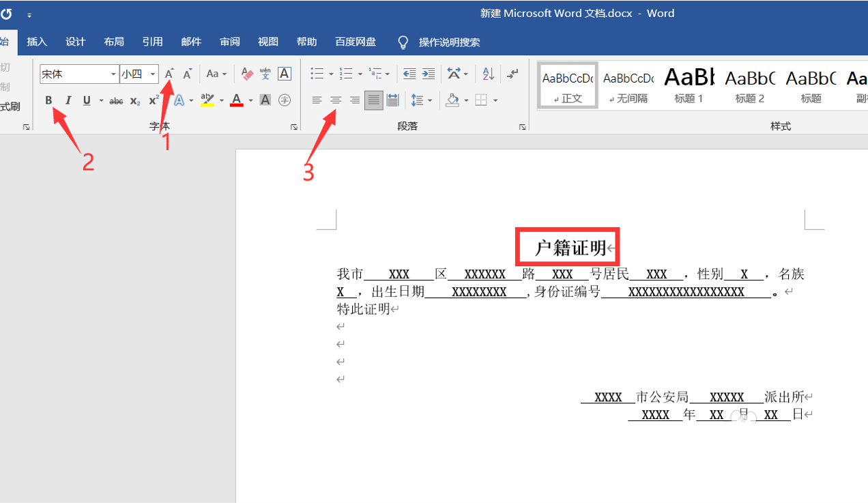Click the clear formatting eraser icon
Screen dimensions: 868x503
pos(247,74)
